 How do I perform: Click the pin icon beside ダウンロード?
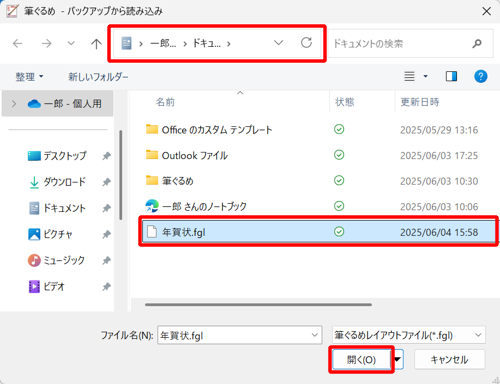point(106,182)
